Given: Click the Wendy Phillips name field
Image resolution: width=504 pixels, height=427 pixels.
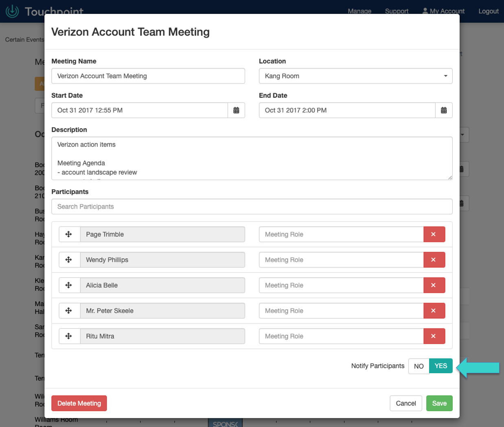Looking at the screenshot, I should click(162, 260).
